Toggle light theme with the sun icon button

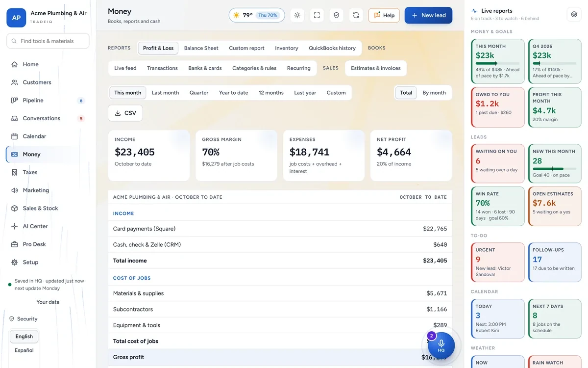(297, 15)
